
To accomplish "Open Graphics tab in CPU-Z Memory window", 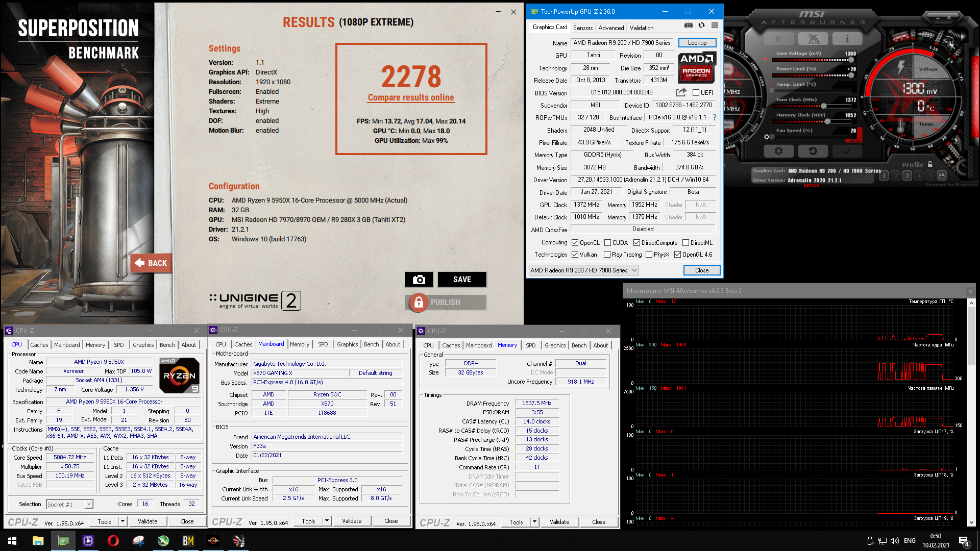I will [x=555, y=345].
